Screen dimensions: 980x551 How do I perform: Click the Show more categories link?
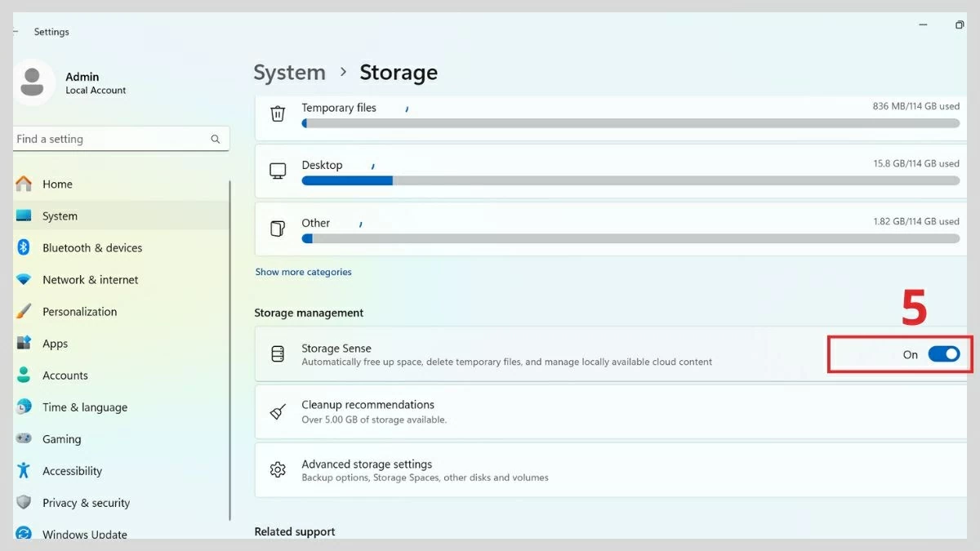(303, 271)
